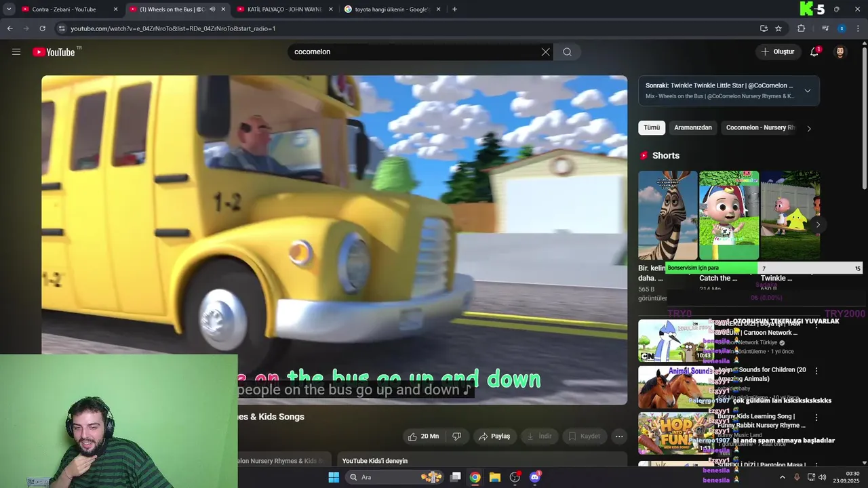
Task: Show next Shorts with arrow
Action: pos(818,224)
